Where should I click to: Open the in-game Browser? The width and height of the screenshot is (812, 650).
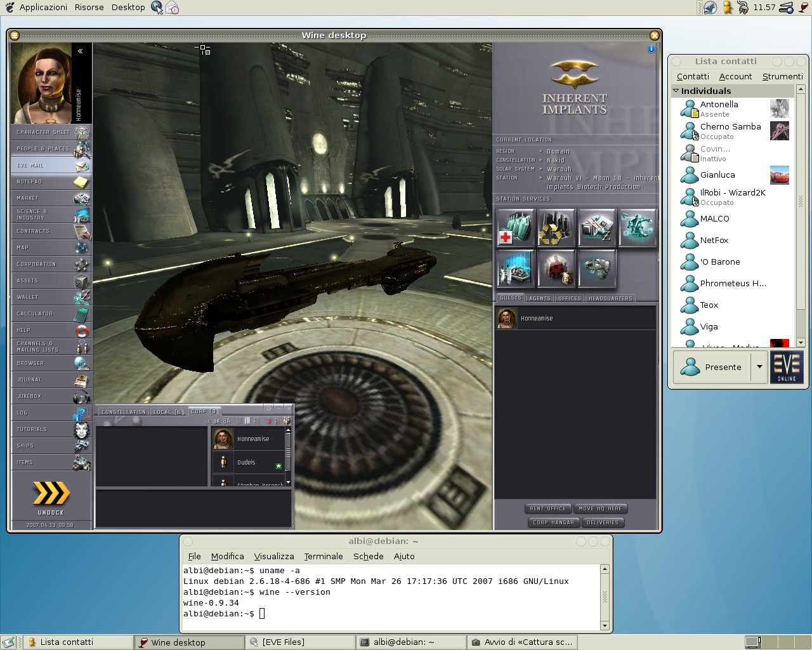pos(51,363)
